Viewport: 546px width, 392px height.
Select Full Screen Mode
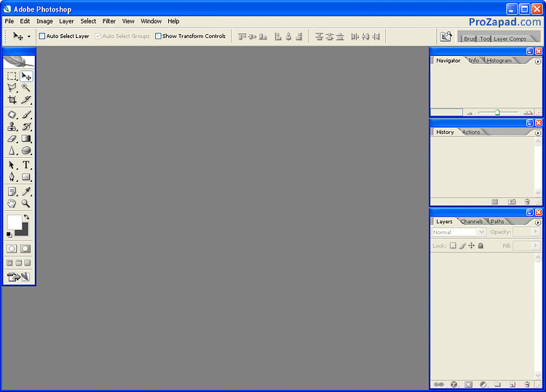28,263
